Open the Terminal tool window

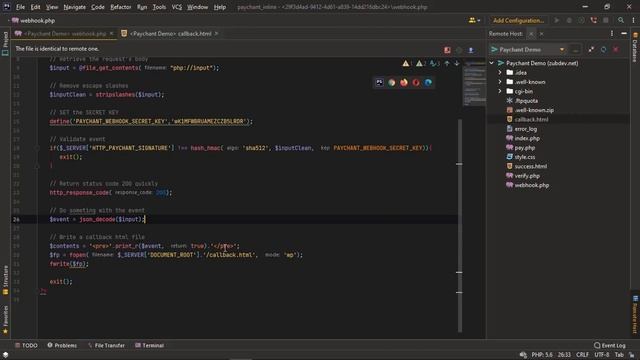(149, 345)
